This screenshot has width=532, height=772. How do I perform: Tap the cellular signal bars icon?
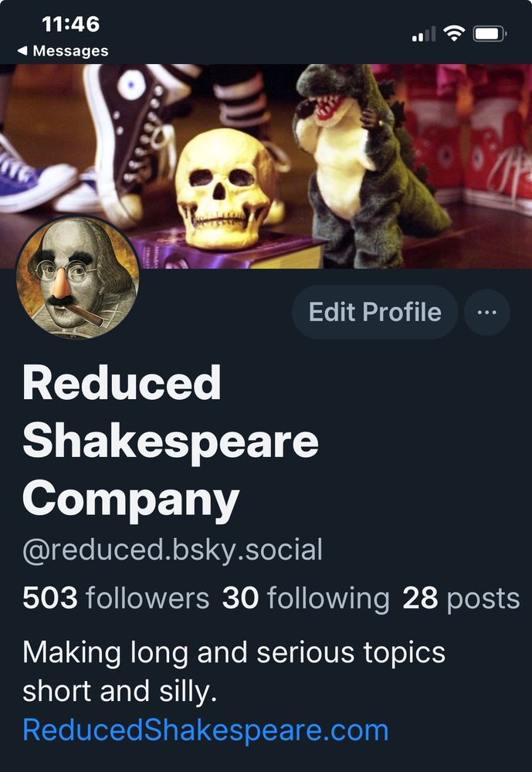(x=424, y=34)
